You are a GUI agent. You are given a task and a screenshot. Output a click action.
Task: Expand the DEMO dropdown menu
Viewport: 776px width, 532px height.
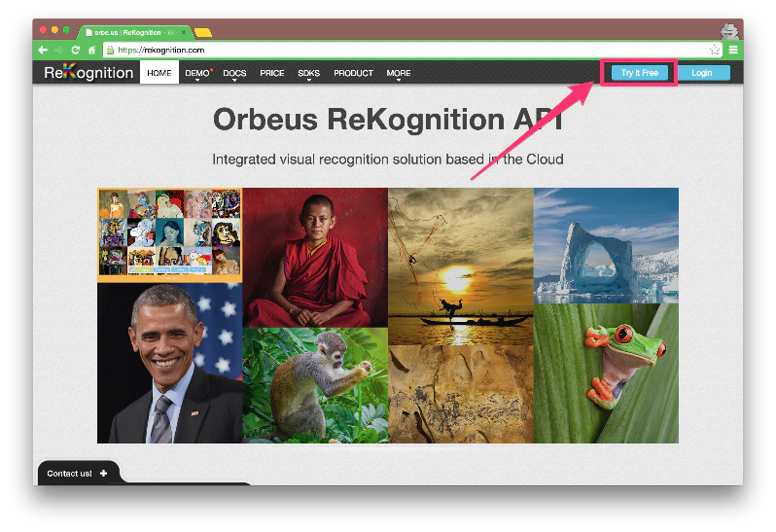pyautogui.click(x=198, y=73)
